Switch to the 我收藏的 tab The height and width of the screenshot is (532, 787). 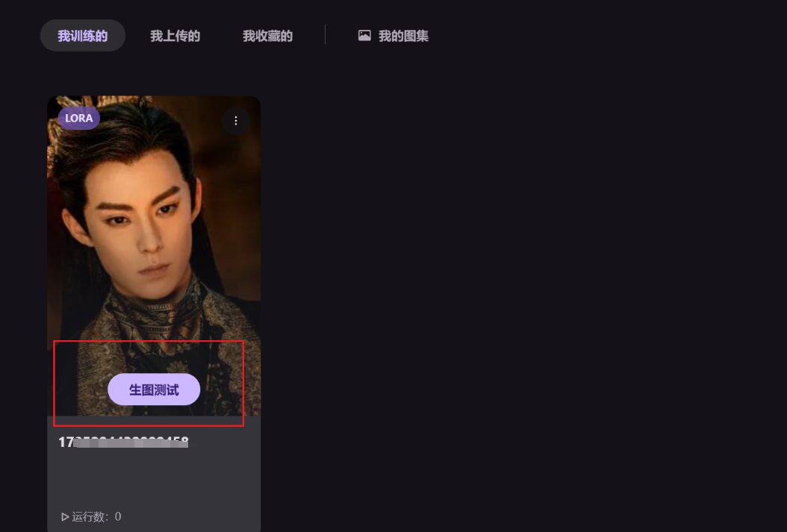tap(267, 36)
